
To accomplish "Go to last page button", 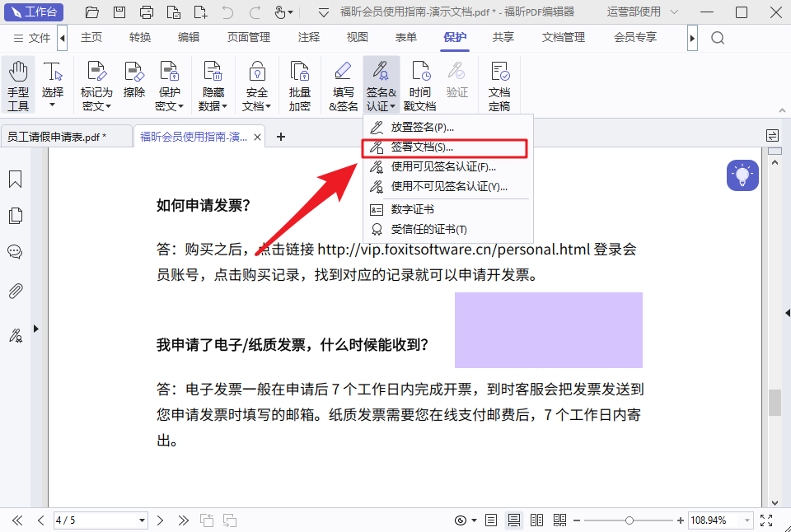I will click(183, 520).
